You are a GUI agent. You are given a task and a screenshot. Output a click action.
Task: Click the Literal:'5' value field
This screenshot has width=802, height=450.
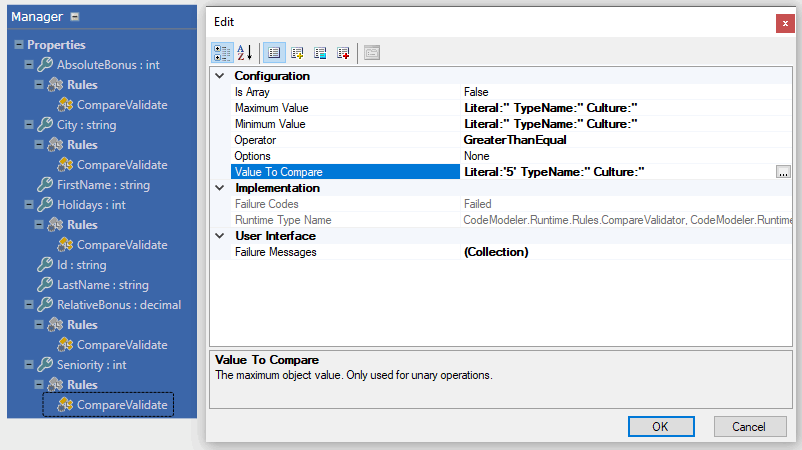[619, 172]
